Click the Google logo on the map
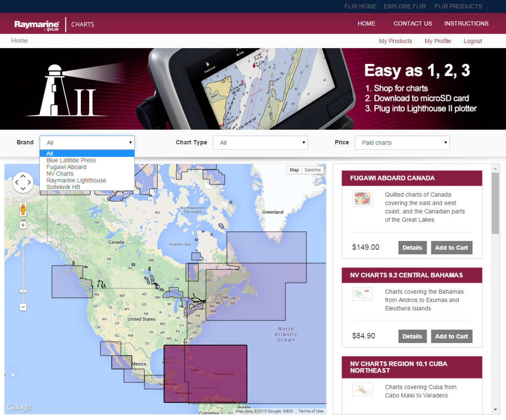This screenshot has height=420, width=506. point(19,407)
